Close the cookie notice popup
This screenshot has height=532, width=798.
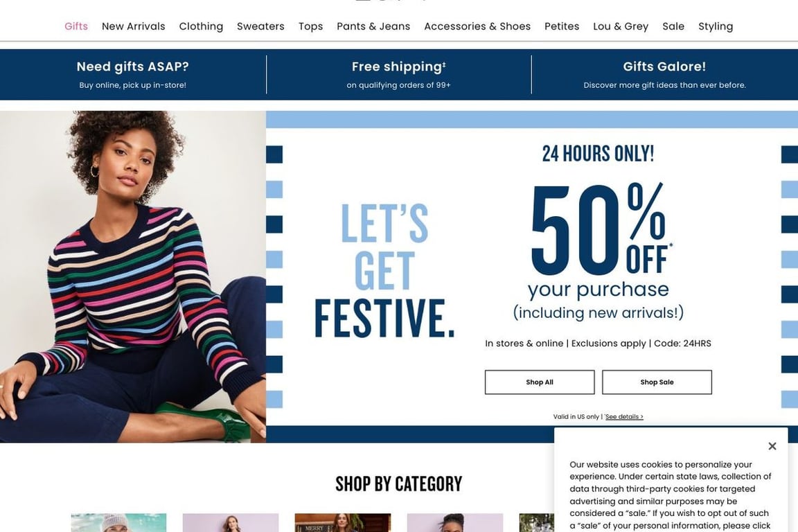pyautogui.click(x=772, y=446)
